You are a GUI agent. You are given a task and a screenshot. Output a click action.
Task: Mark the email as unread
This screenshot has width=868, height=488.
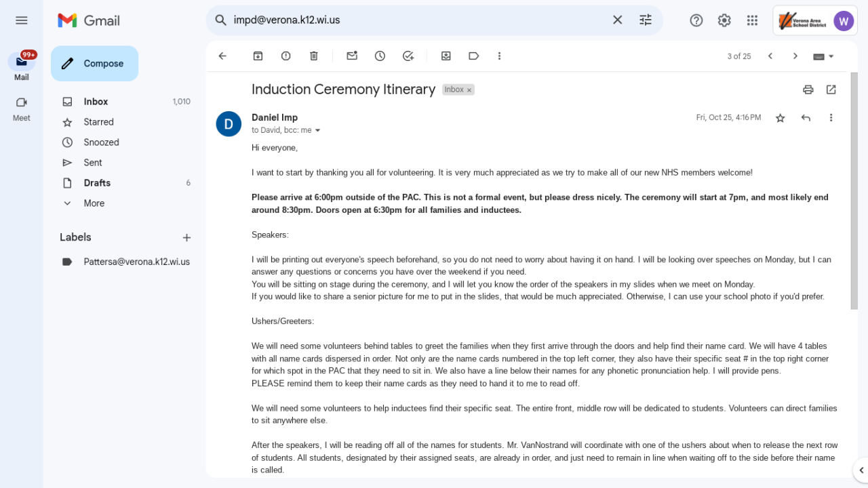(352, 56)
